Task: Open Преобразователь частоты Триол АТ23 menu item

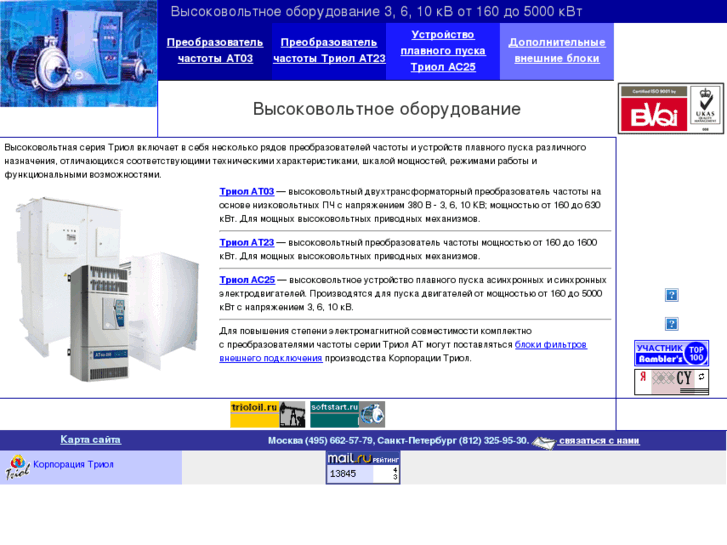Action: (329, 50)
